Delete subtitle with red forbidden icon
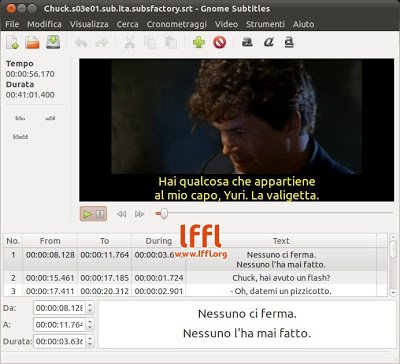Viewport: 400px width, 364px height. (x=219, y=42)
